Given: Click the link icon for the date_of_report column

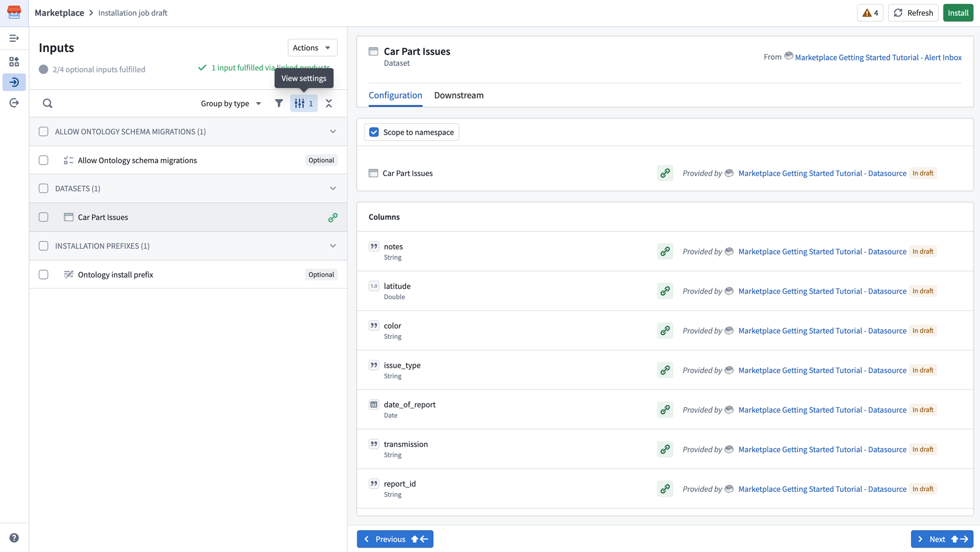Looking at the screenshot, I should pos(665,410).
